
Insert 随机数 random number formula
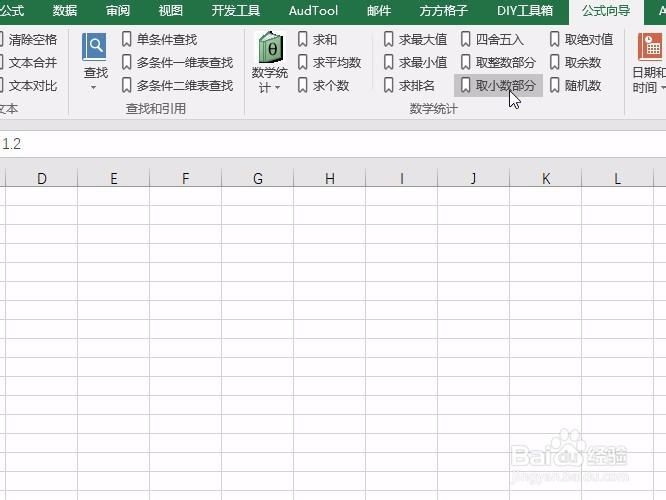pyautogui.click(x=576, y=85)
